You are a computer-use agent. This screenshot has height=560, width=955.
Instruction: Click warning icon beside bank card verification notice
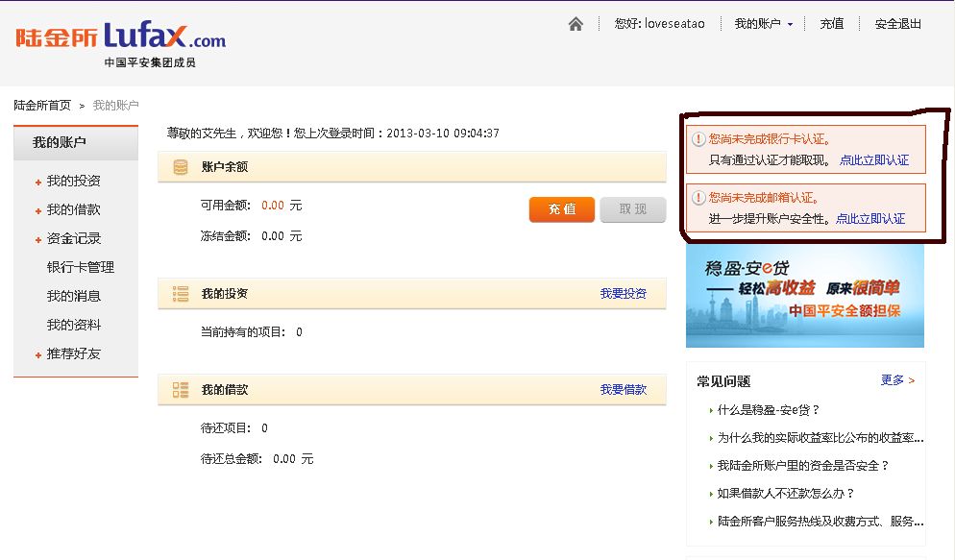coord(698,140)
